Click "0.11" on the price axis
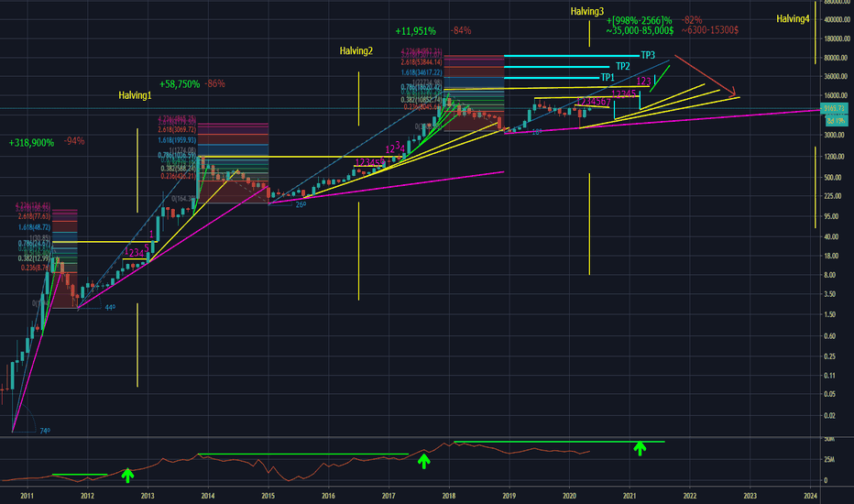Viewport: 854px width, 504px height. (x=830, y=376)
